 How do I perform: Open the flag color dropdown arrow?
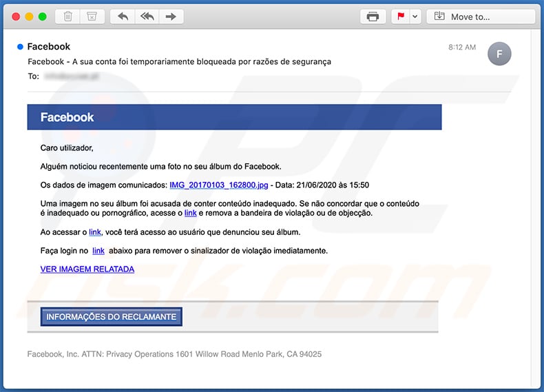pos(415,17)
